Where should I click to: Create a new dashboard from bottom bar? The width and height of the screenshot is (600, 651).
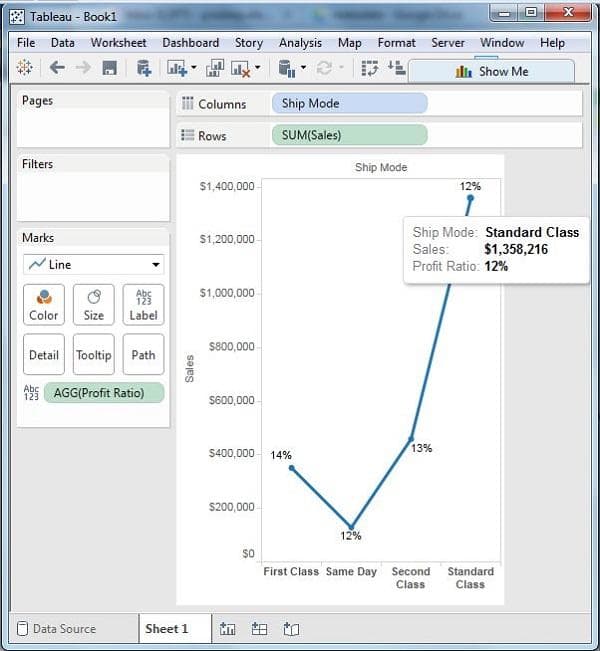tap(259, 629)
